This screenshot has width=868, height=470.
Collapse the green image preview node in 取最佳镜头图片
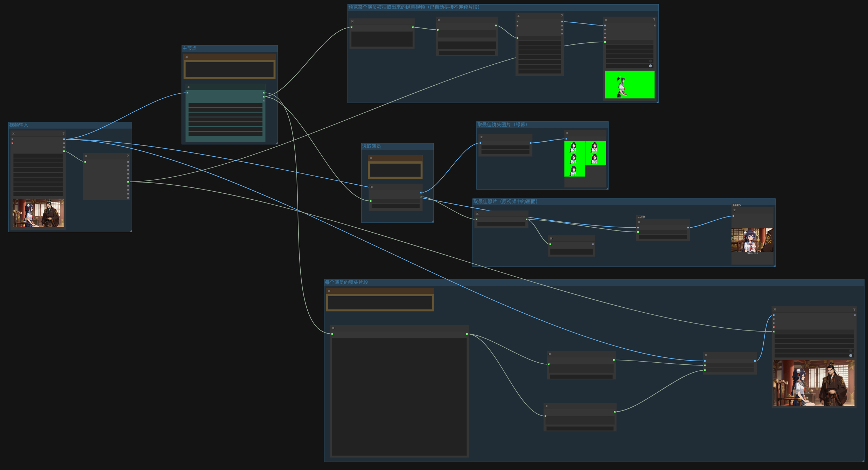(567, 133)
